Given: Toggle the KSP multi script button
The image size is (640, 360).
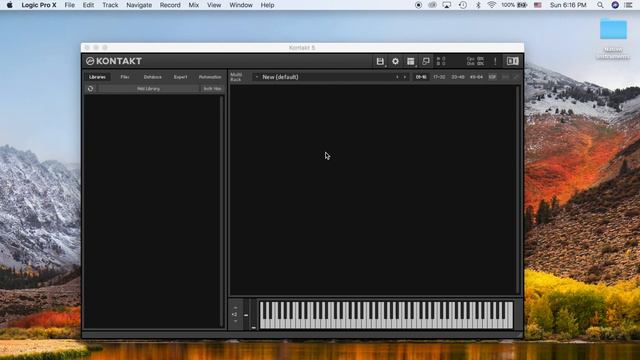Looking at the screenshot, I should (x=492, y=77).
